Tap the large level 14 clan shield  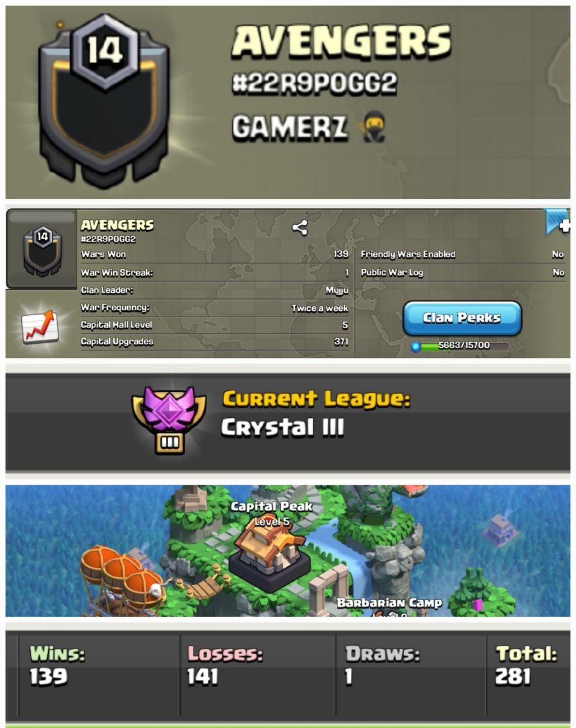coord(104,101)
